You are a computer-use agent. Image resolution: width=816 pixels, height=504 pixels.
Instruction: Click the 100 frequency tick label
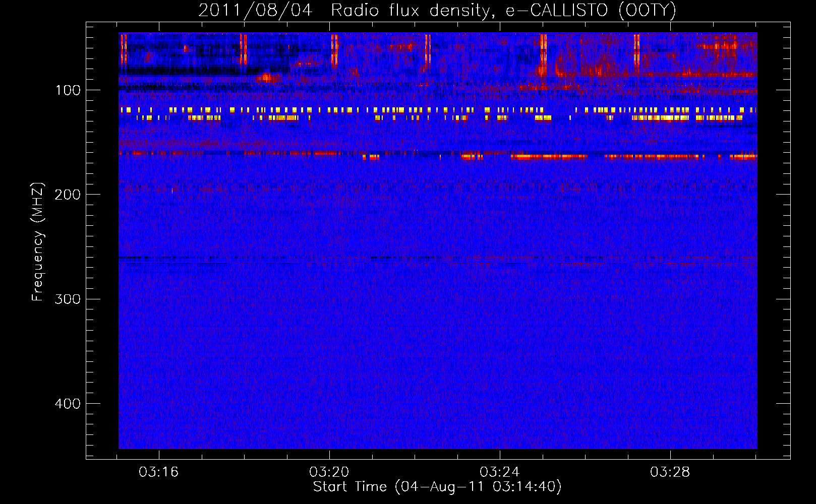tap(68, 90)
